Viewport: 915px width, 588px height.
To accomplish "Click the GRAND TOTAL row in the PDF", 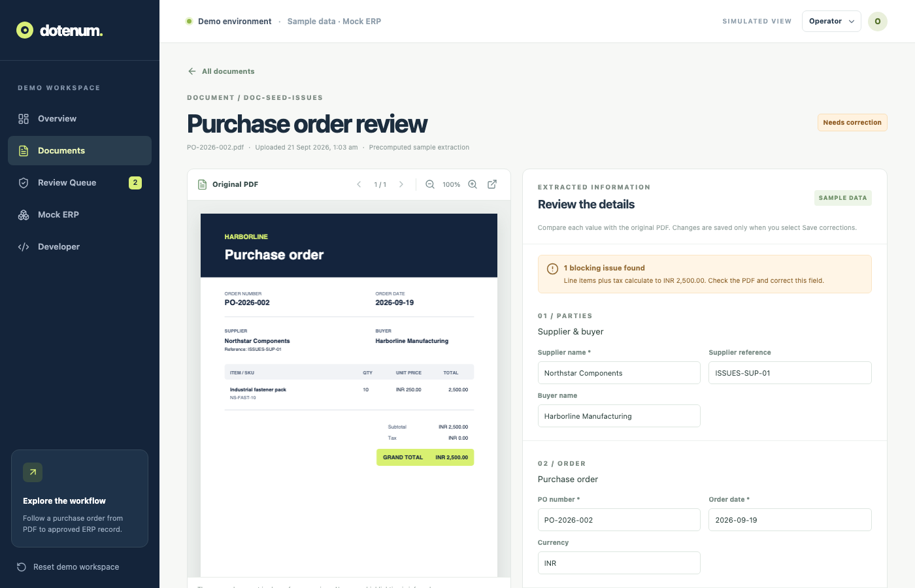I will point(425,457).
